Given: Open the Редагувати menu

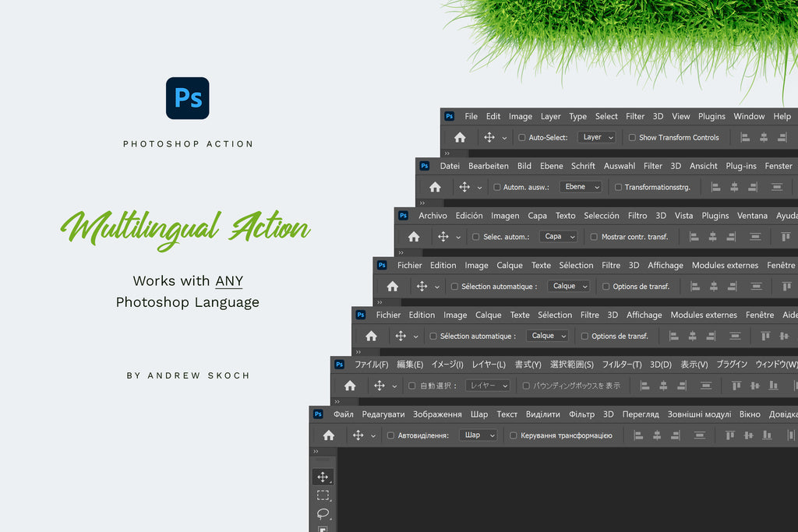Looking at the screenshot, I should [x=383, y=414].
